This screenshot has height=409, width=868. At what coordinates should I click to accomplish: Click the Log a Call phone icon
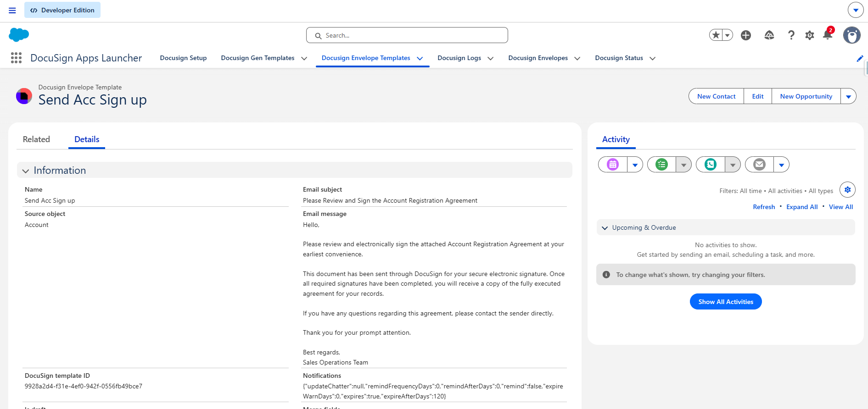710,164
